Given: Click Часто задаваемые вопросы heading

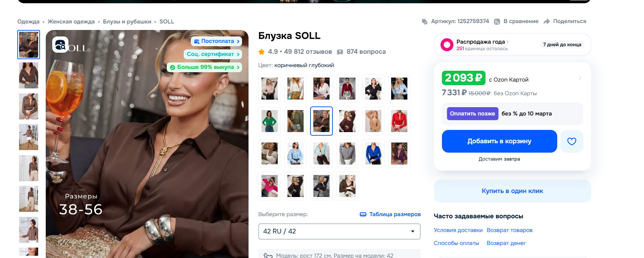Looking at the screenshot, I should (478, 216).
